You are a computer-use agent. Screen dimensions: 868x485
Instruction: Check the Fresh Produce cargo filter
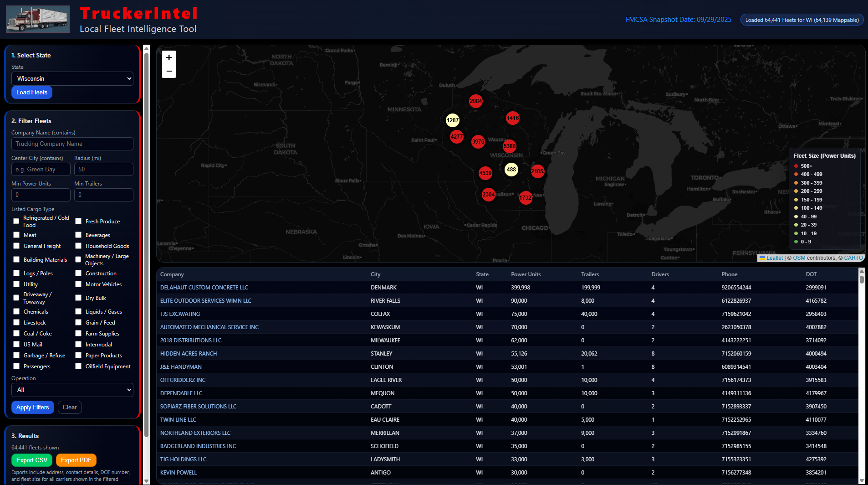[x=78, y=221]
